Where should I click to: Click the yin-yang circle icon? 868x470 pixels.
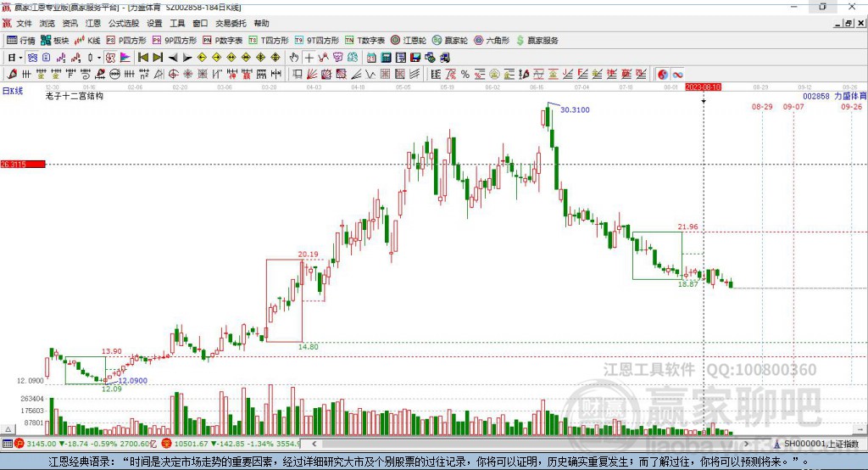click(663, 75)
